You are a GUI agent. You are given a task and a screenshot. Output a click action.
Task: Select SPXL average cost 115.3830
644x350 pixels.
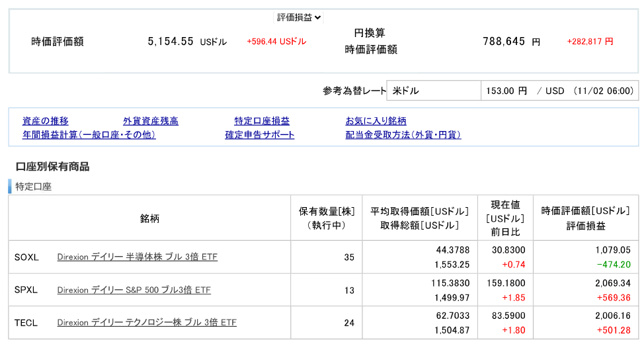[450, 283]
